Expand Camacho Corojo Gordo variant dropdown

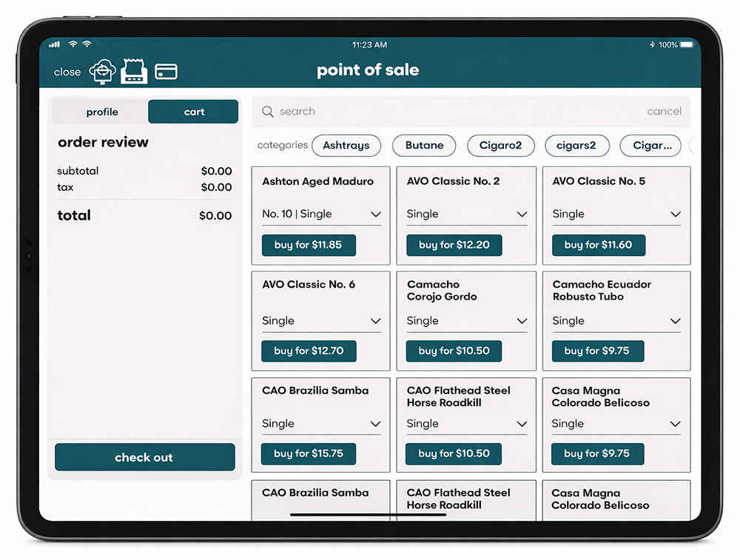467,321
